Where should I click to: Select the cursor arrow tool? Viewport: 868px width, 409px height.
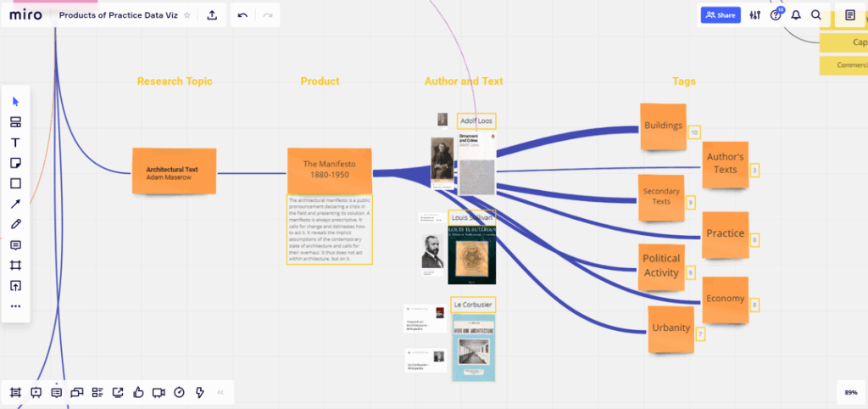15,102
